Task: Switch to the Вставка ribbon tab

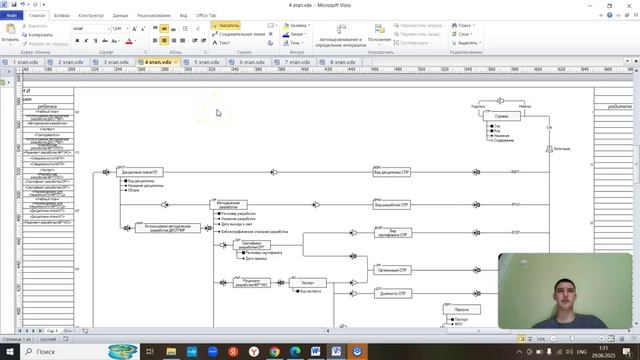Action: pyautogui.click(x=62, y=16)
